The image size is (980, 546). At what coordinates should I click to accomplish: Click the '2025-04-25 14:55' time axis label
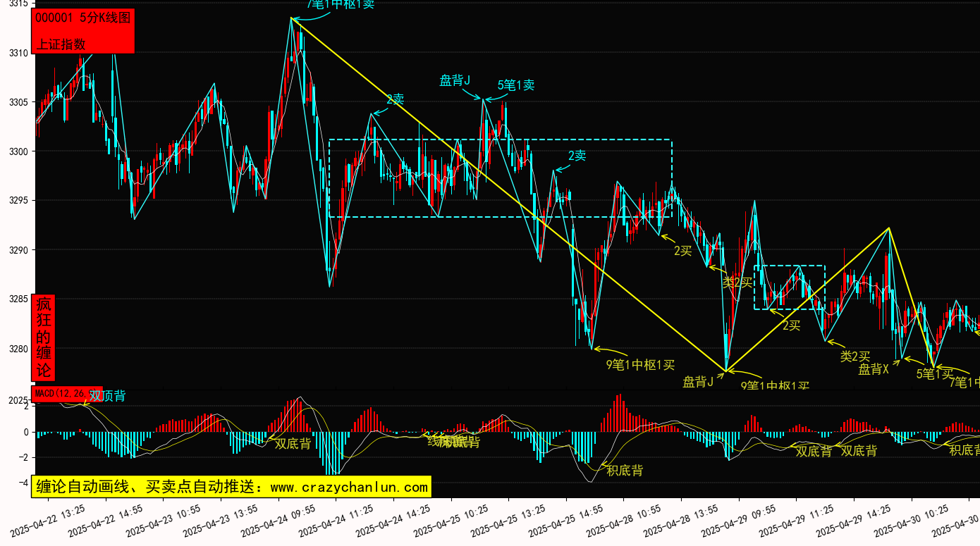click(565, 520)
